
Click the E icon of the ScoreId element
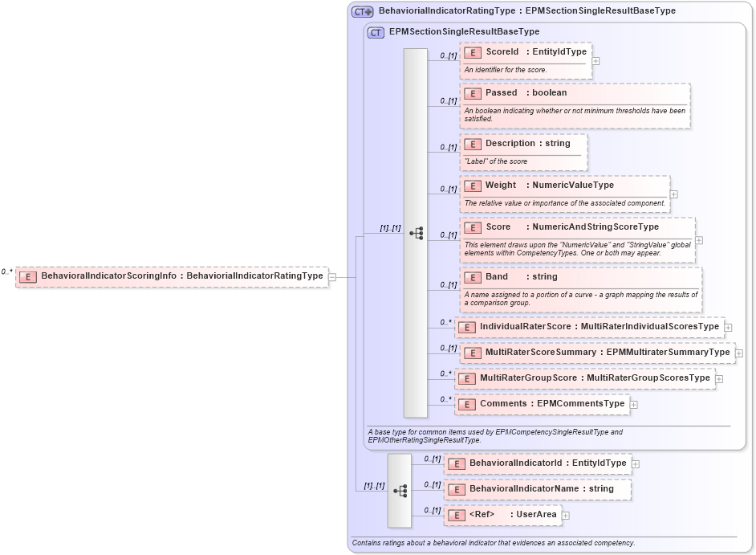[x=473, y=51]
